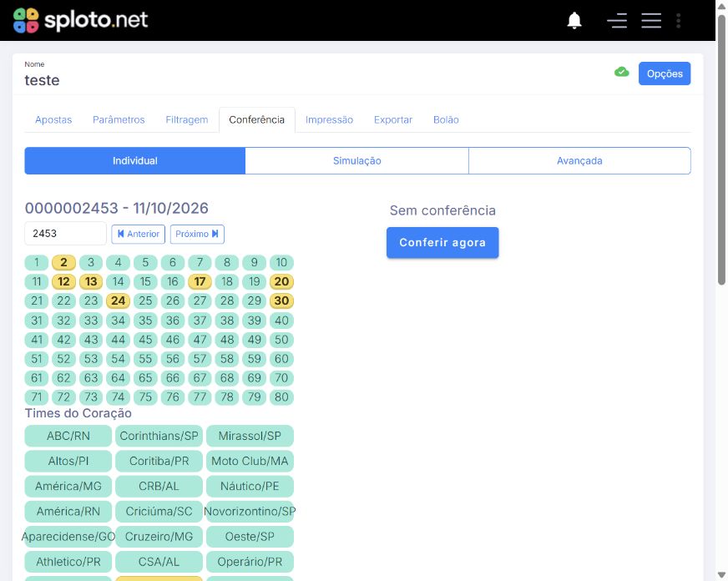Select the Cruzeiro/MG team

tap(159, 537)
